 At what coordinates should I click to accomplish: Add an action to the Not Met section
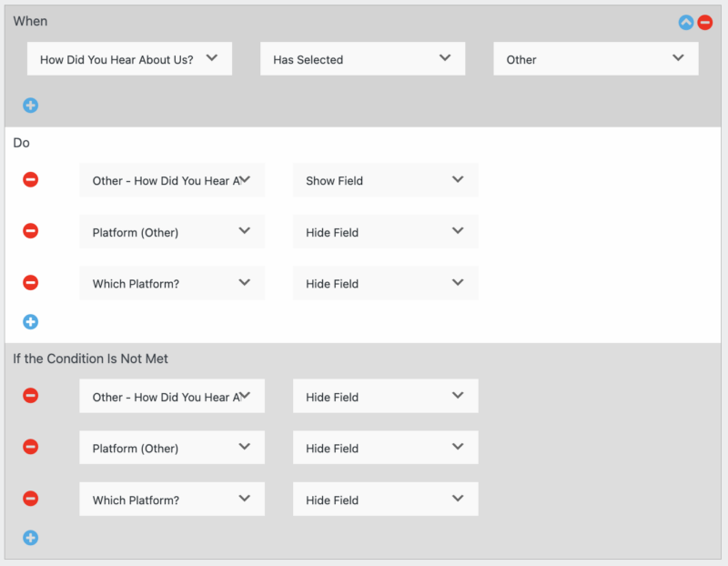click(x=31, y=538)
